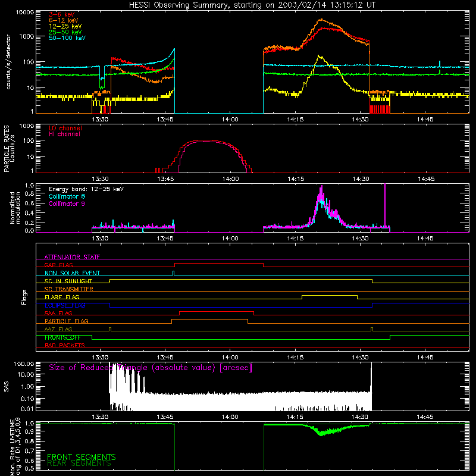Click the FRONTS_OFF flag label
Viewport: 476px width, 476px height.
click(x=62, y=337)
